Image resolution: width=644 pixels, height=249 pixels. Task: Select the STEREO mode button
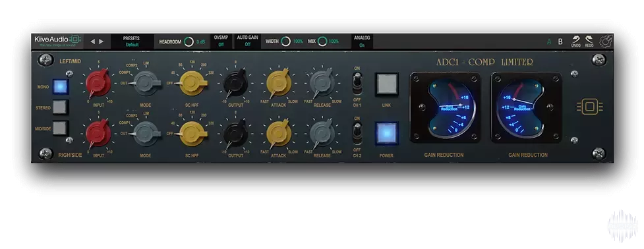tap(60, 107)
